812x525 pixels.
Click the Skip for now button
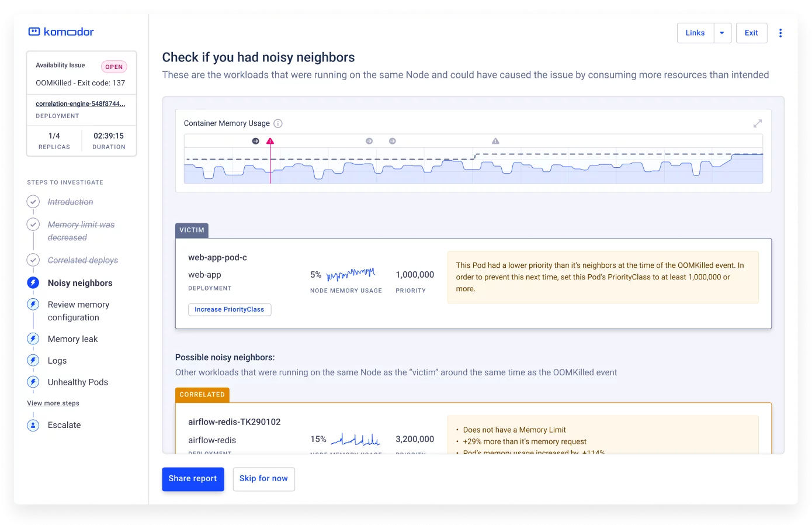click(x=263, y=479)
